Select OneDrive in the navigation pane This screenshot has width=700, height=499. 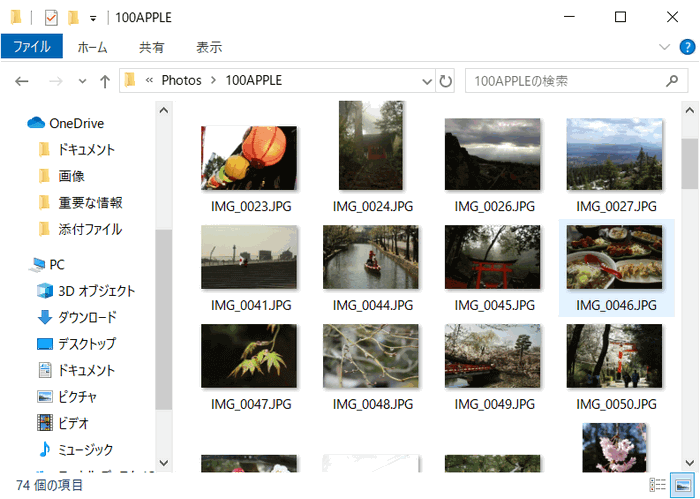66,123
